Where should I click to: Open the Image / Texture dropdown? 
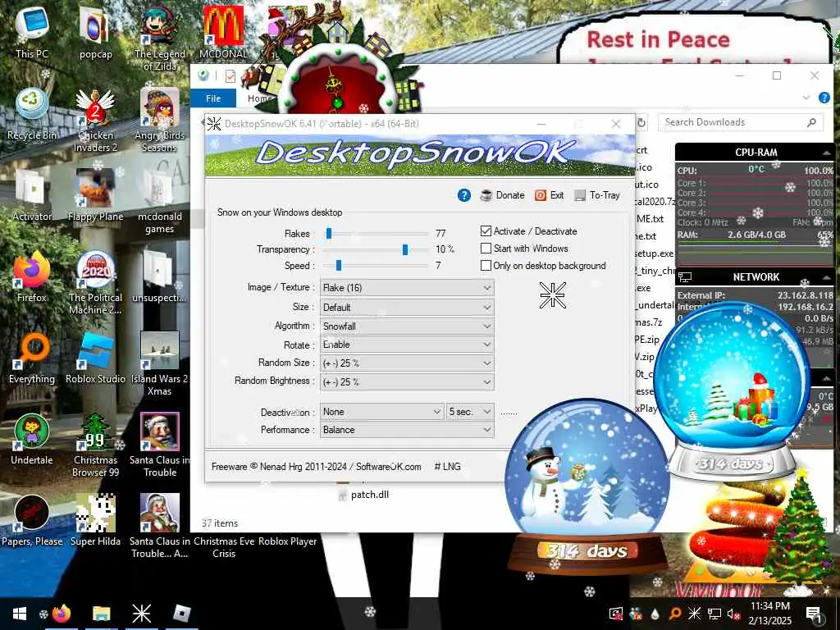(x=407, y=288)
